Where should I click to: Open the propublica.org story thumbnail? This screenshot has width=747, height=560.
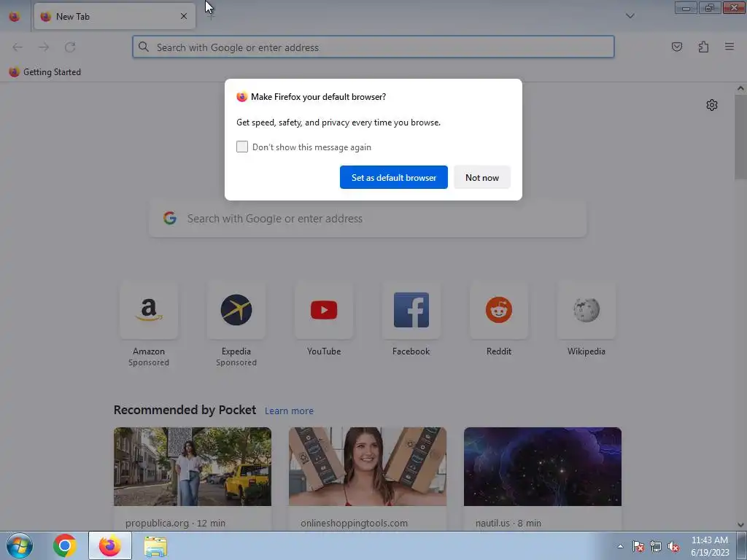[193, 467]
